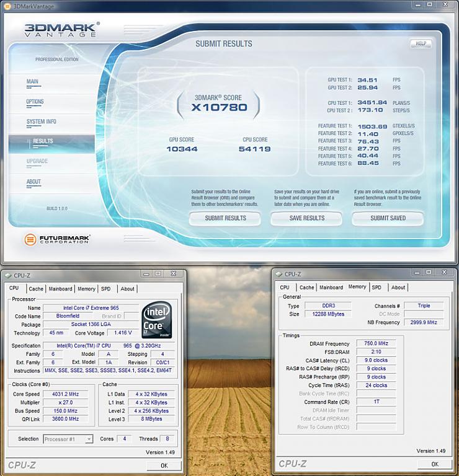Click the HELP button
The height and width of the screenshot is (476, 459).
click(x=421, y=43)
